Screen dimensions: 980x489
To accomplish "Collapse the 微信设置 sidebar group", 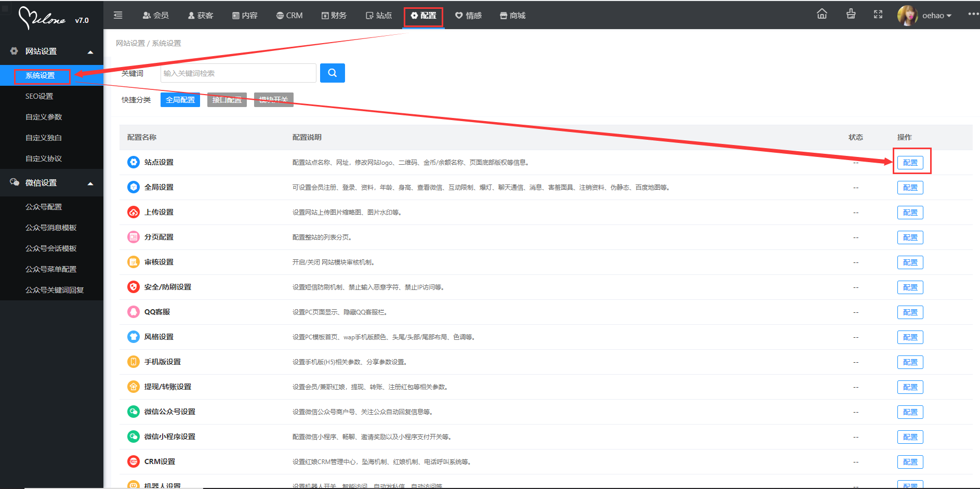I will (x=90, y=183).
